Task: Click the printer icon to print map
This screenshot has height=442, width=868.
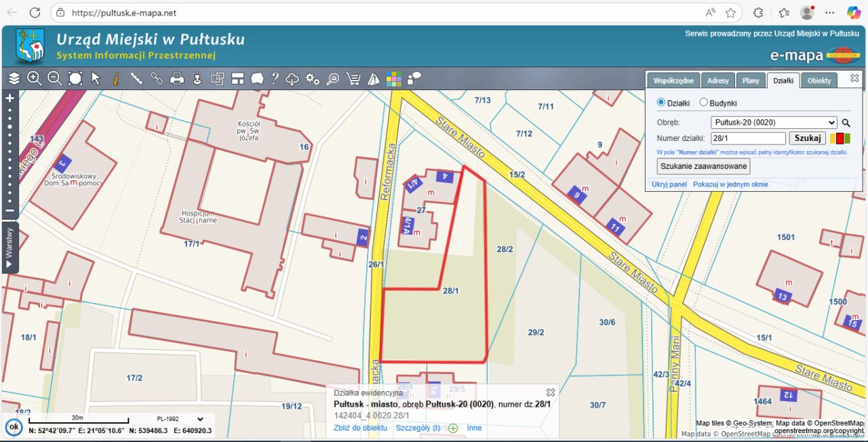Action: pos(177,79)
